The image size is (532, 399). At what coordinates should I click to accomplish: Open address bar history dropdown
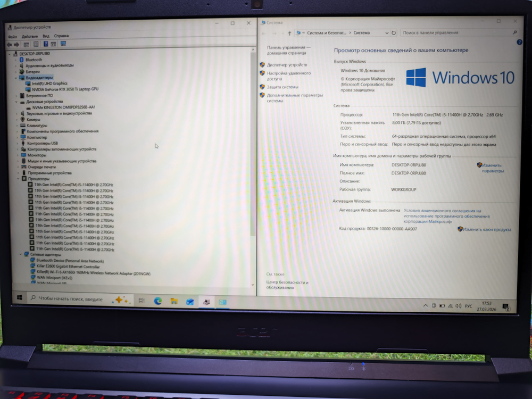click(386, 33)
